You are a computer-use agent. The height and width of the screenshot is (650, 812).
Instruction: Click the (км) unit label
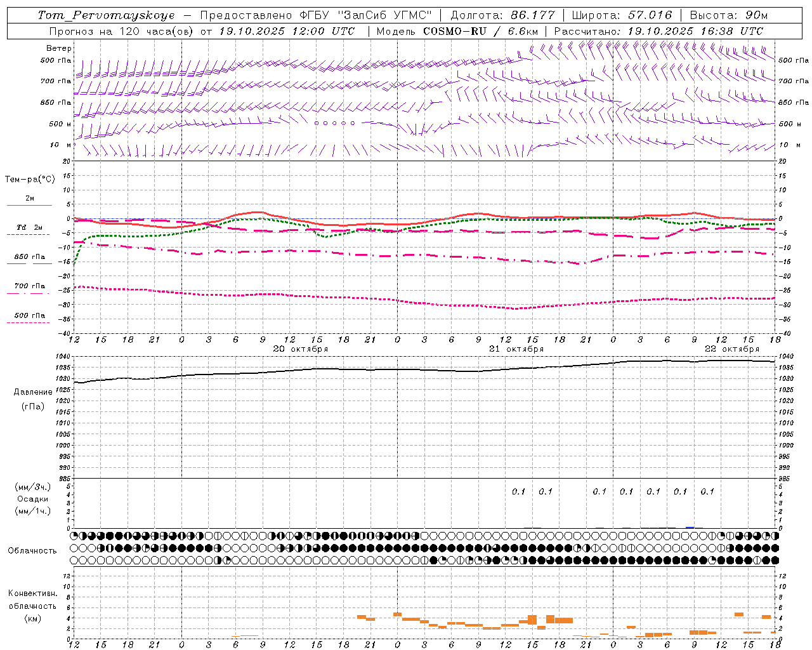click(x=32, y=618)
